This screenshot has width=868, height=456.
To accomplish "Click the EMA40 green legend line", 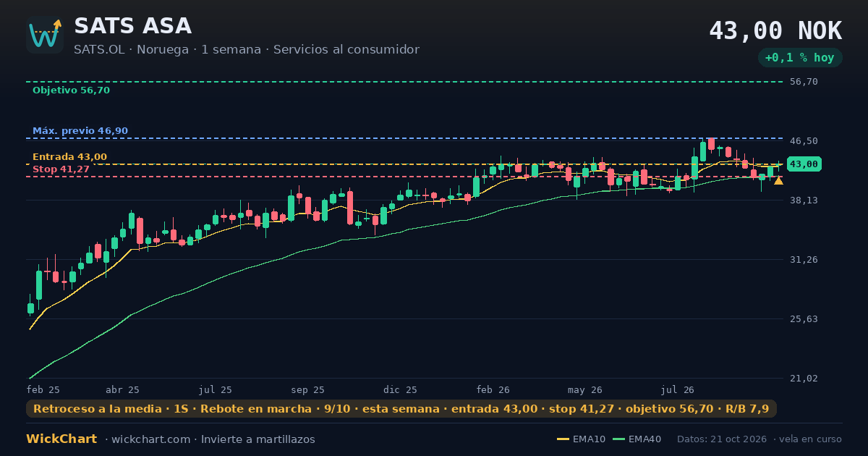I will (618, 439).
